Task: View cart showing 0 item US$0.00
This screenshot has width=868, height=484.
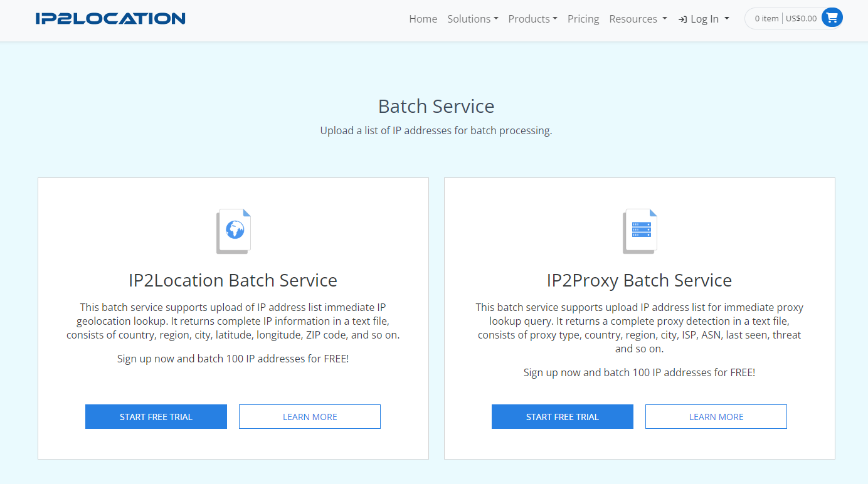Action: tap(793, 18)
